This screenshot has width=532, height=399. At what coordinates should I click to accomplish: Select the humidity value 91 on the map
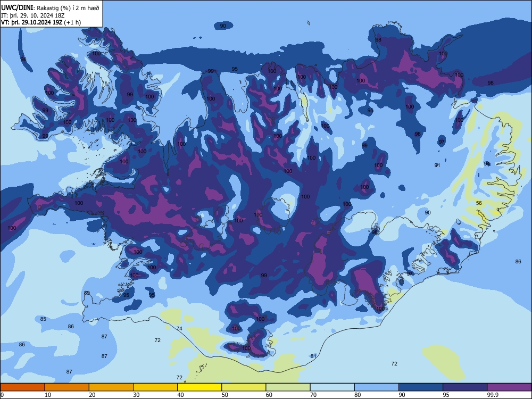pyautogui.click(x=437, y=165)
